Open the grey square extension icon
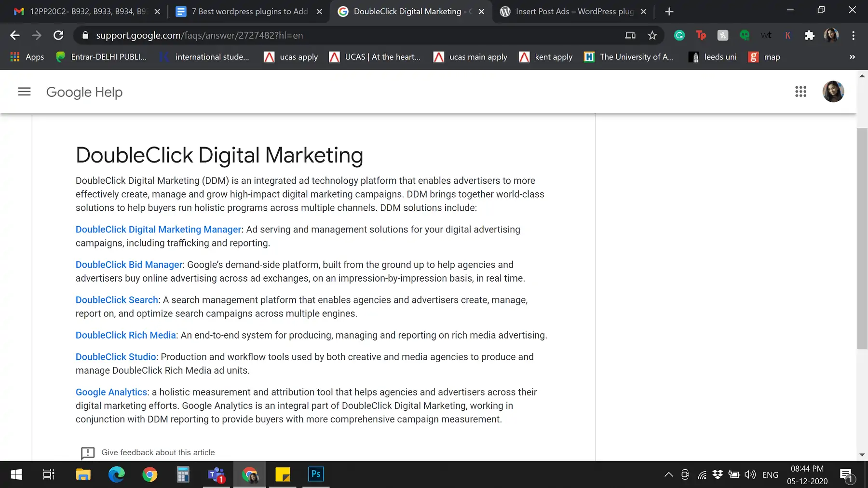 pos(722,35)
